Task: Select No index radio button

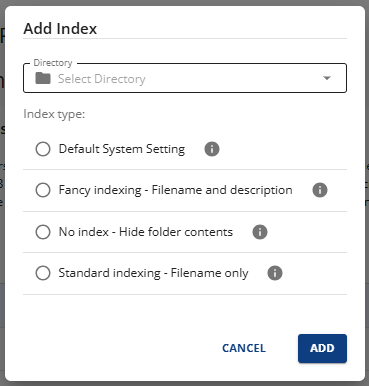Action: tap(43, 232)
